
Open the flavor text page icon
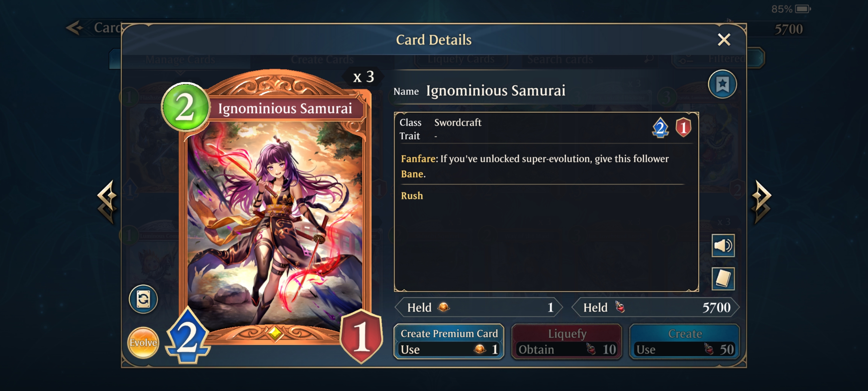[x=723, y=278]
